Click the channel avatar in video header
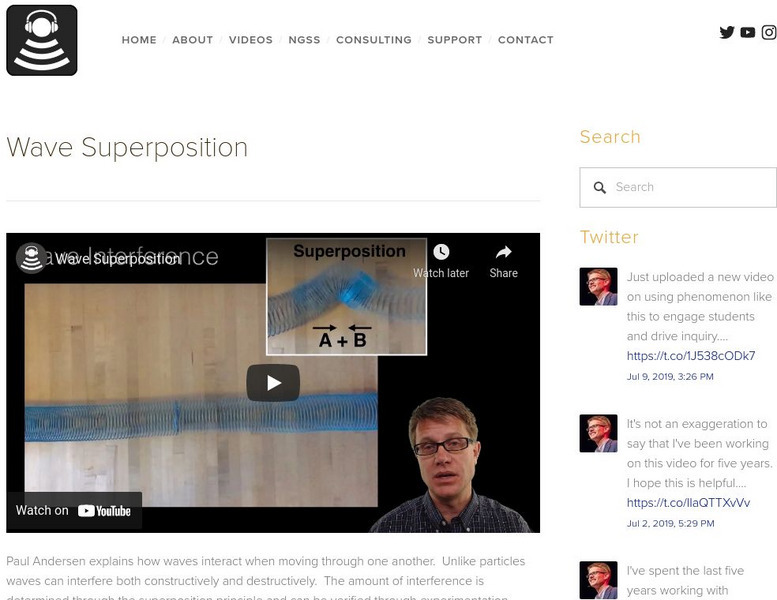This screenshot has height=600, width=777. (31, 258)
